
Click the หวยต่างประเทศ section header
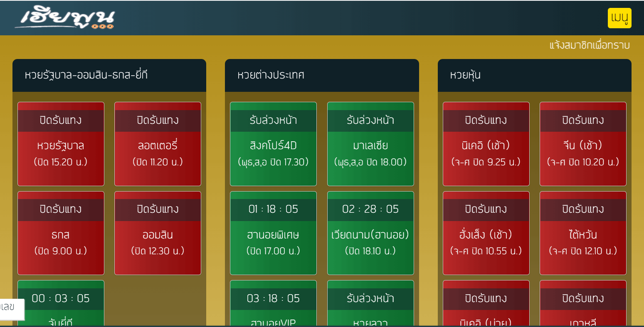322,75
